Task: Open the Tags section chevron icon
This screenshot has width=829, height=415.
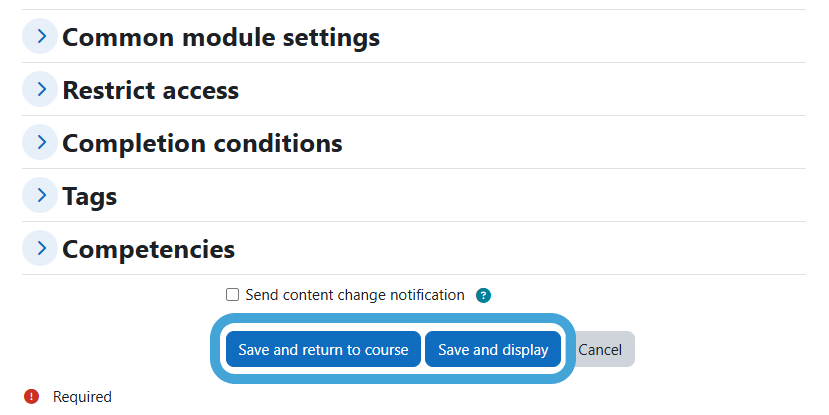Action: (x=40, y=195)
